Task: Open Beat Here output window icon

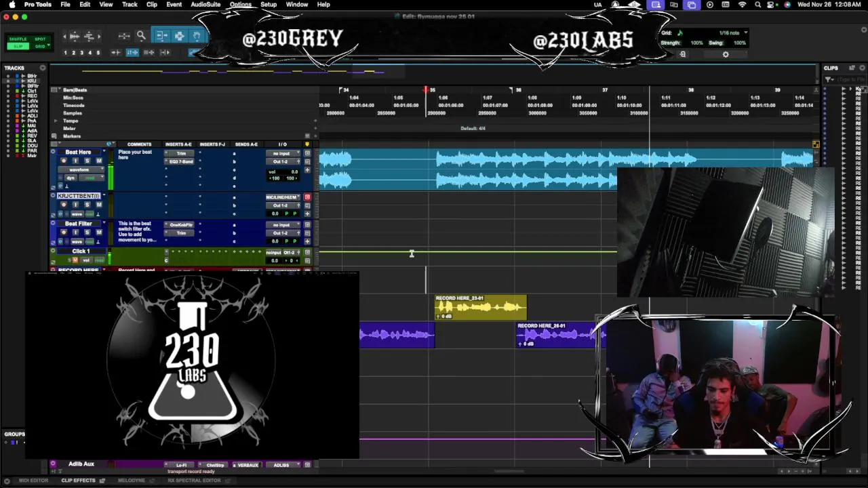Action: pyautogui.click(x=298, y=161)
